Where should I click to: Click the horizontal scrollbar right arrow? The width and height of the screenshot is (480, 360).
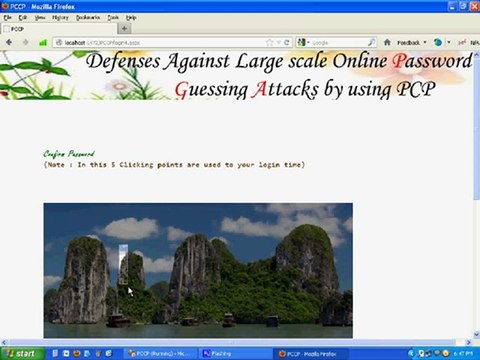468,342
